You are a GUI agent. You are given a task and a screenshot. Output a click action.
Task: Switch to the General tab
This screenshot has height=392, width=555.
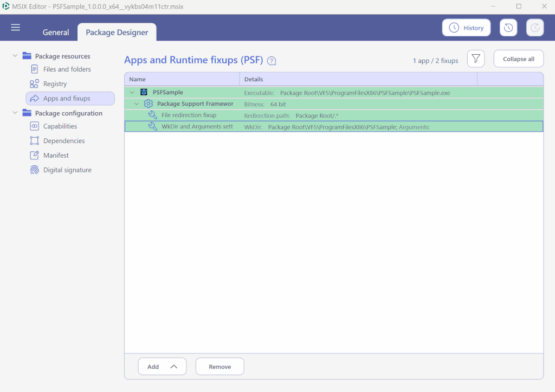tap(56, 32)
